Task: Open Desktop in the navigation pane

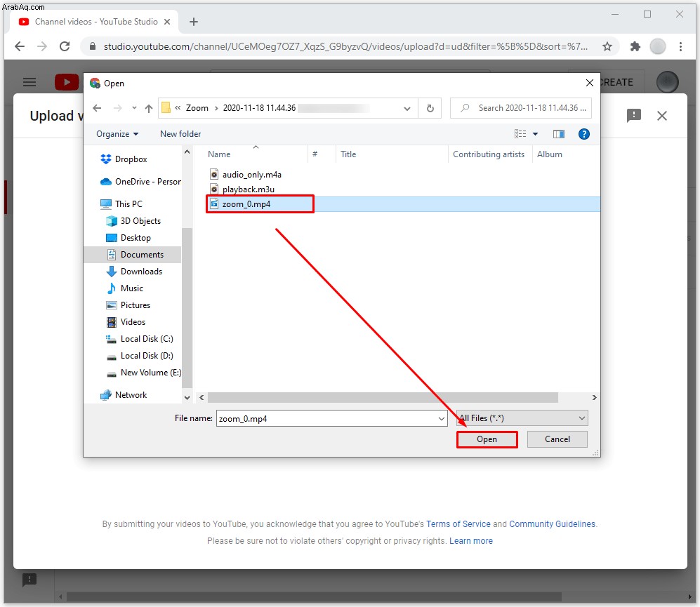Action: tap(128, 238)
